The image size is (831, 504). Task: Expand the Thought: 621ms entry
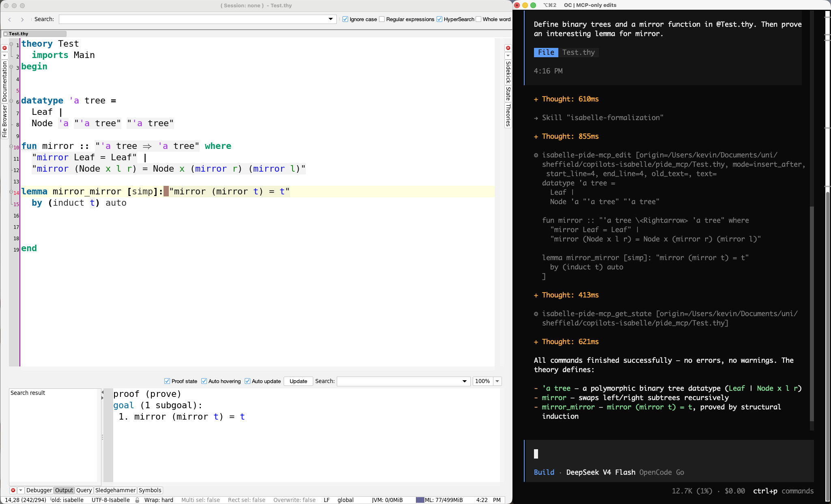pyautogui.click(x=566, y=342)
